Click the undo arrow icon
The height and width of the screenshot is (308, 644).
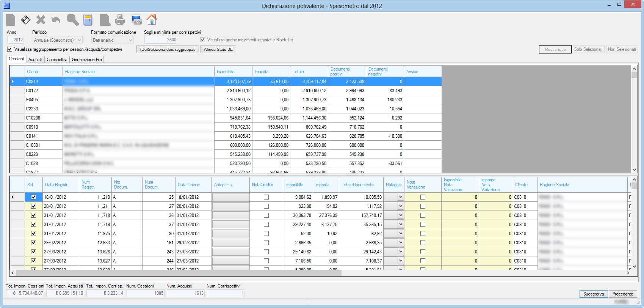(x=56, y=20)
